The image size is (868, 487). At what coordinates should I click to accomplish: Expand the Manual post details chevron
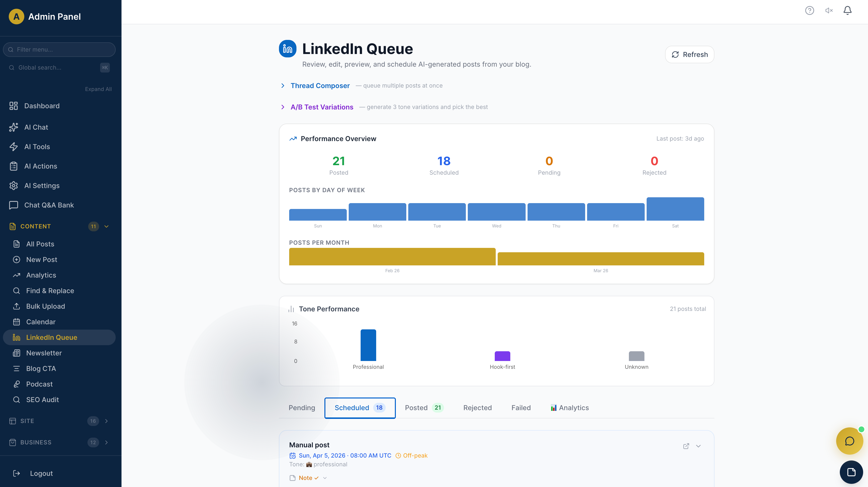[x=698, y=446]
